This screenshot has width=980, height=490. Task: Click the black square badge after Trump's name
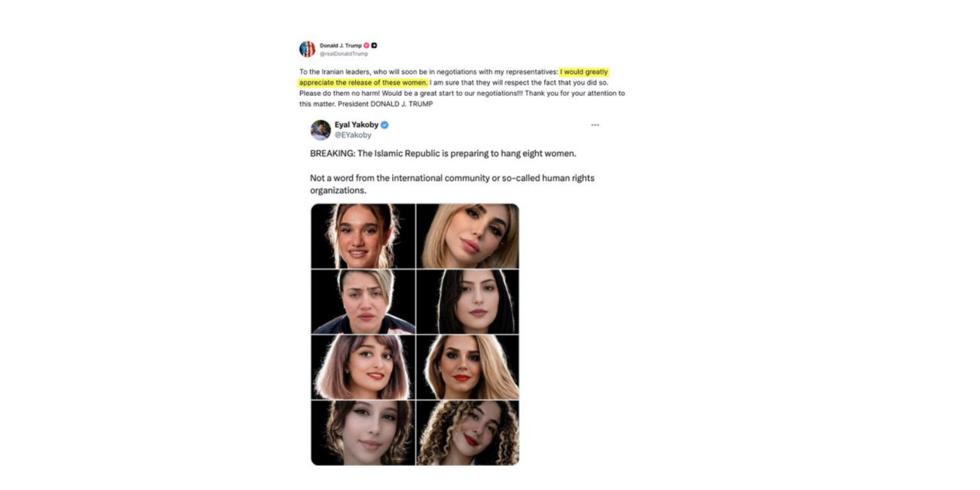tap(374, 45)
